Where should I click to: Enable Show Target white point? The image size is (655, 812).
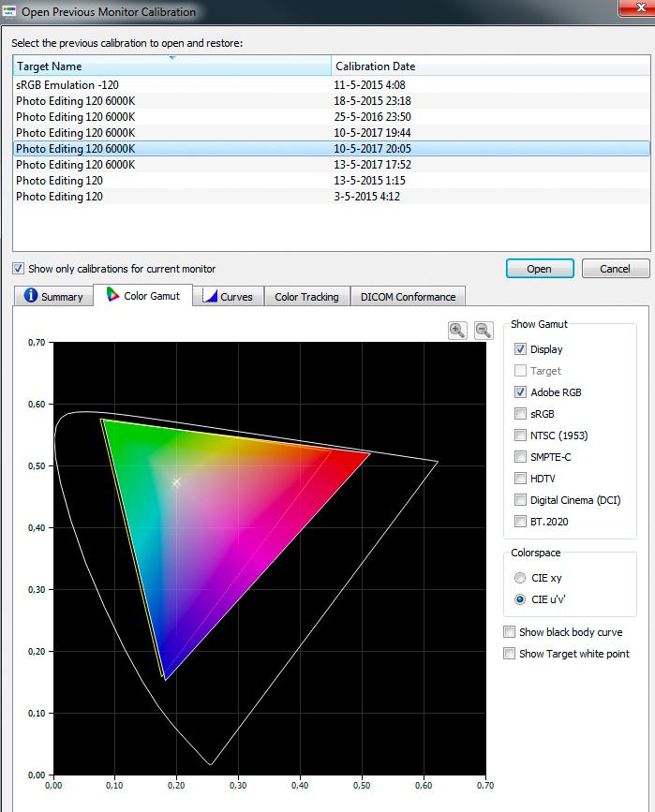click(510, 654)
